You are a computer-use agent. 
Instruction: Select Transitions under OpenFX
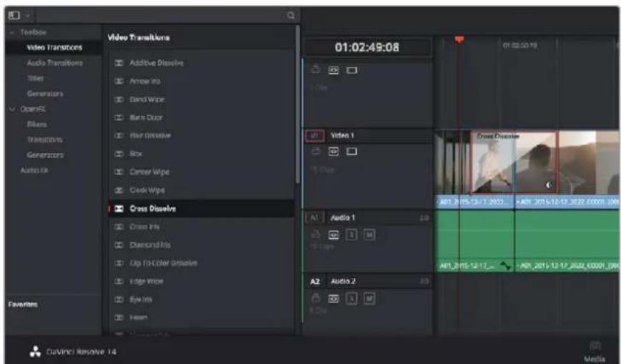pyautogui.click(x=44, y=140)
